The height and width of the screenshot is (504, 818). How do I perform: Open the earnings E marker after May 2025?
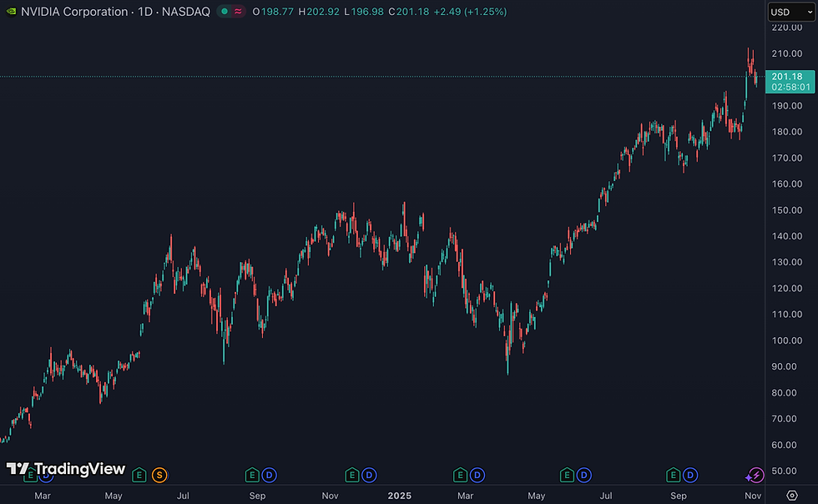point(567,476)
